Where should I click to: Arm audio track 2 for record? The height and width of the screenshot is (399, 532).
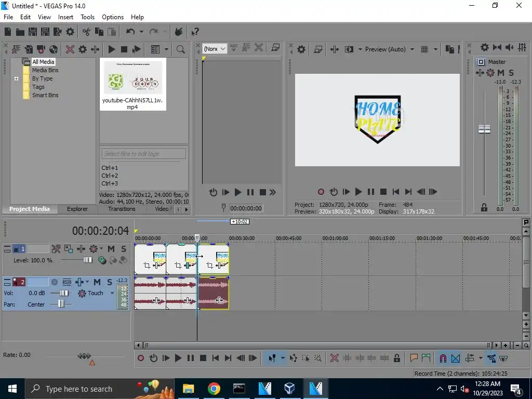point(54,282)
